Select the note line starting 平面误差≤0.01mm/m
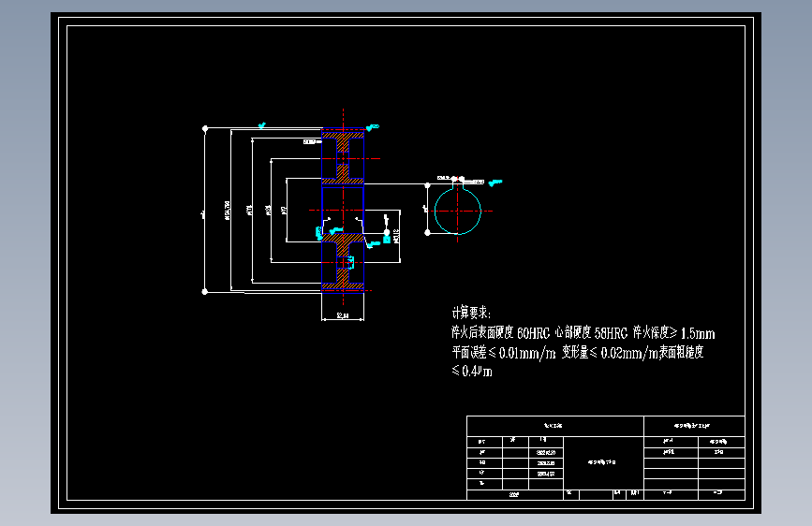The width and height of the screenshot is (812, 526). pyautogui.click(x=578, y=353)
